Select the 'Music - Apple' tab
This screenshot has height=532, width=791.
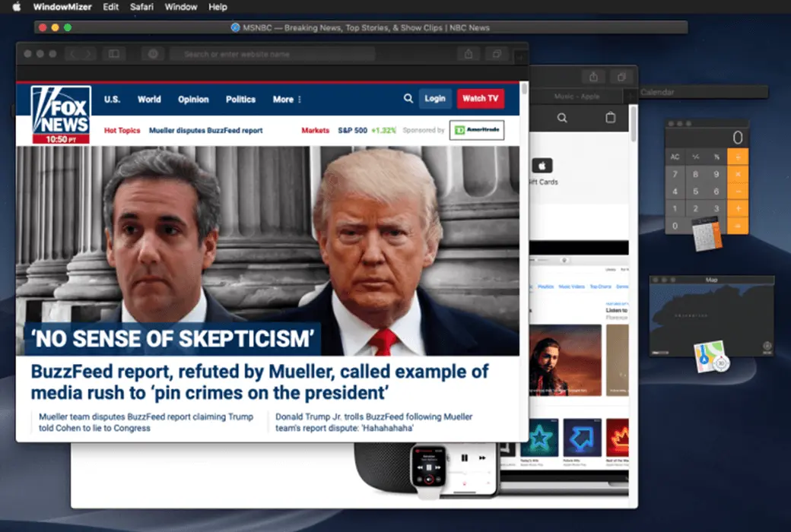point(577,97)
